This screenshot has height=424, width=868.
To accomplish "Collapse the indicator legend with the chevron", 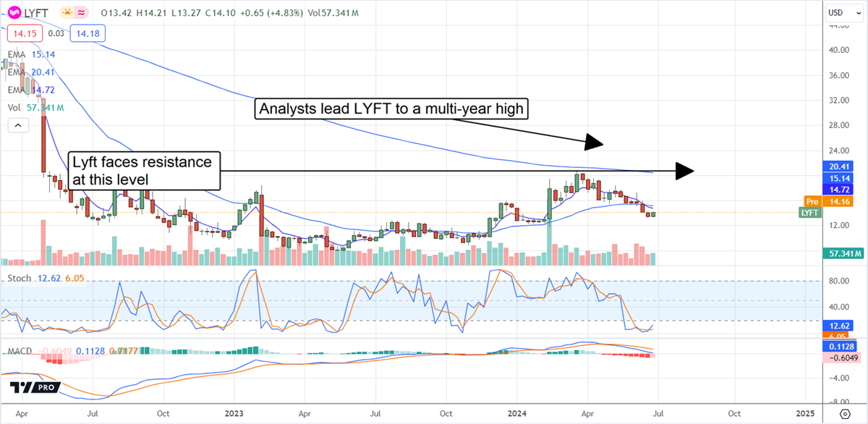I will click(16, 125).
